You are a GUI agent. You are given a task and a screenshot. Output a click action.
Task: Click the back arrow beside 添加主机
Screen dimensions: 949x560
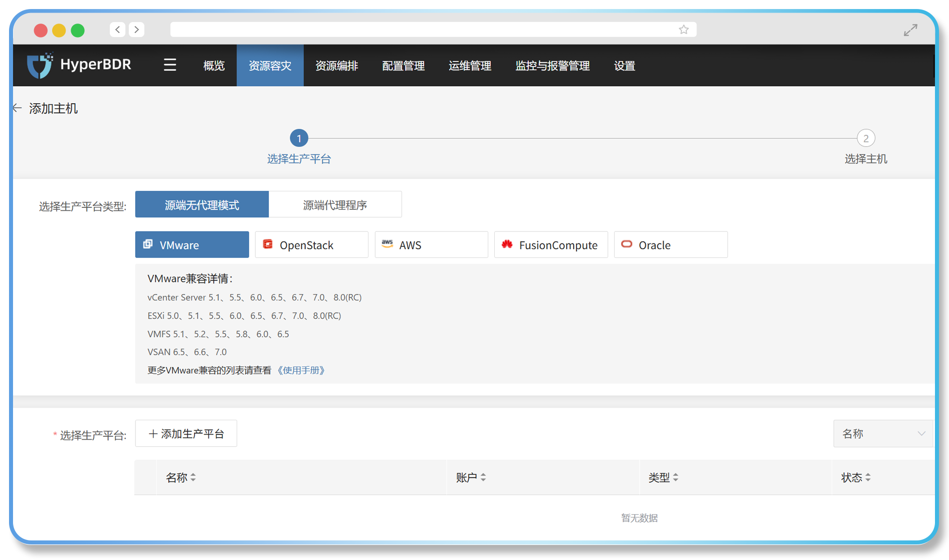tap(17, 108)
